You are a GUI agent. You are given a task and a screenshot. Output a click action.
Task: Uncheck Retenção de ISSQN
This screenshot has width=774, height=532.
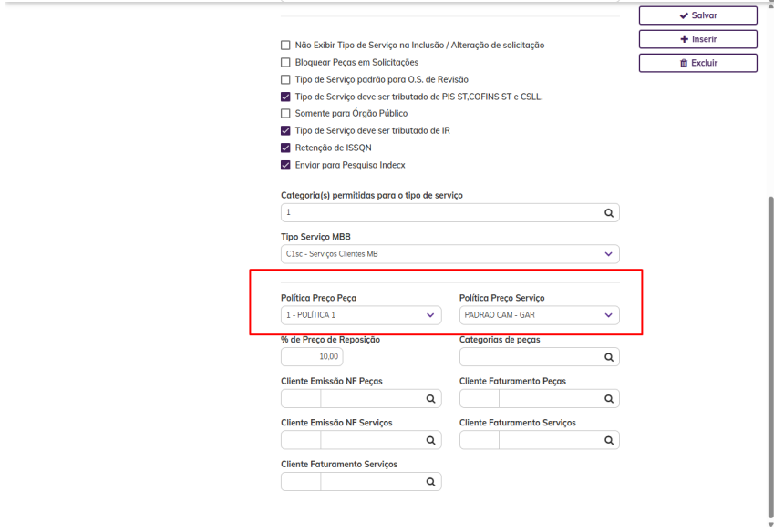[x=285, y=148]
